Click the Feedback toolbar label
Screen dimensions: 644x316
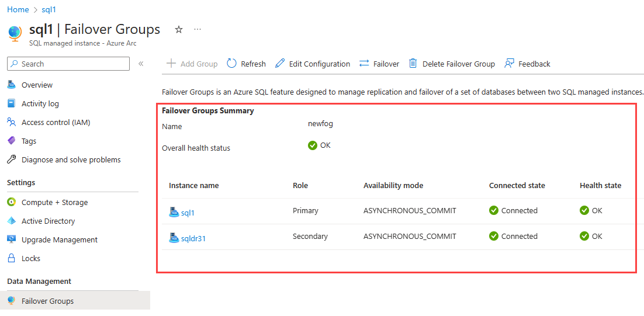(x=534, y=64)
